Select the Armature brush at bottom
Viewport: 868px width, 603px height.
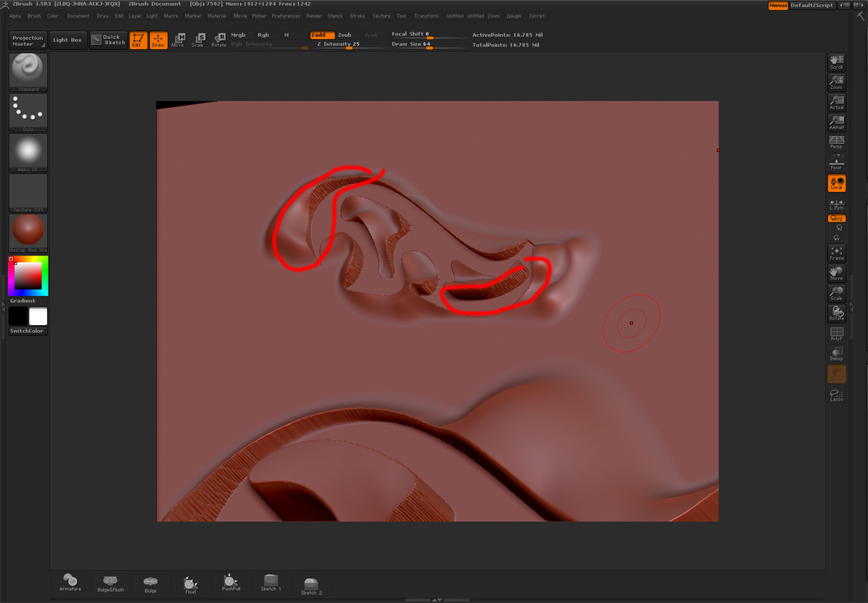point(70,583)
